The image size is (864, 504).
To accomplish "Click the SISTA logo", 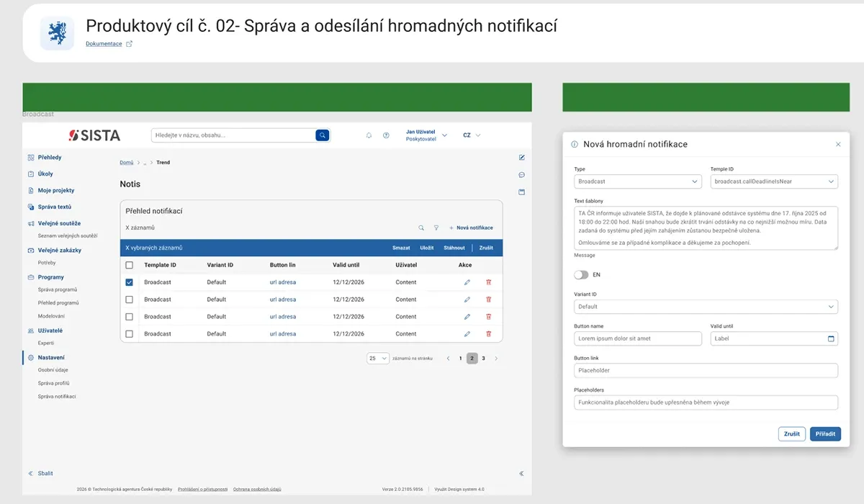I will [94, 135].
